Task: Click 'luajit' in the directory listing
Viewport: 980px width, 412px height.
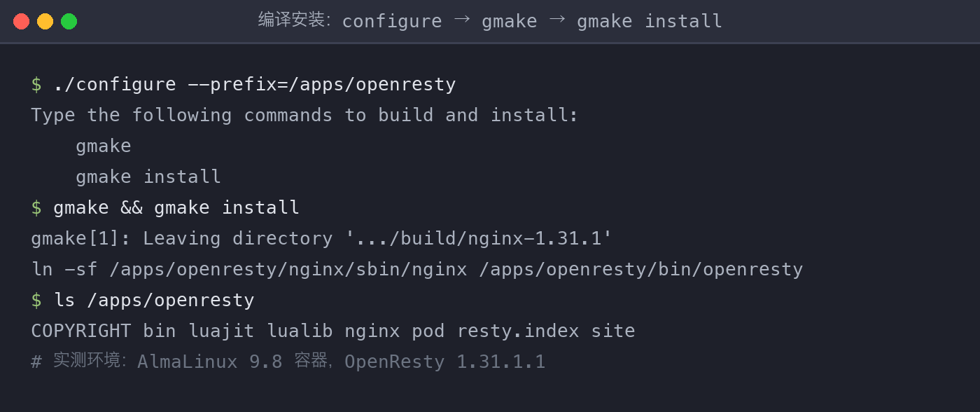Action: click(221, 331)
